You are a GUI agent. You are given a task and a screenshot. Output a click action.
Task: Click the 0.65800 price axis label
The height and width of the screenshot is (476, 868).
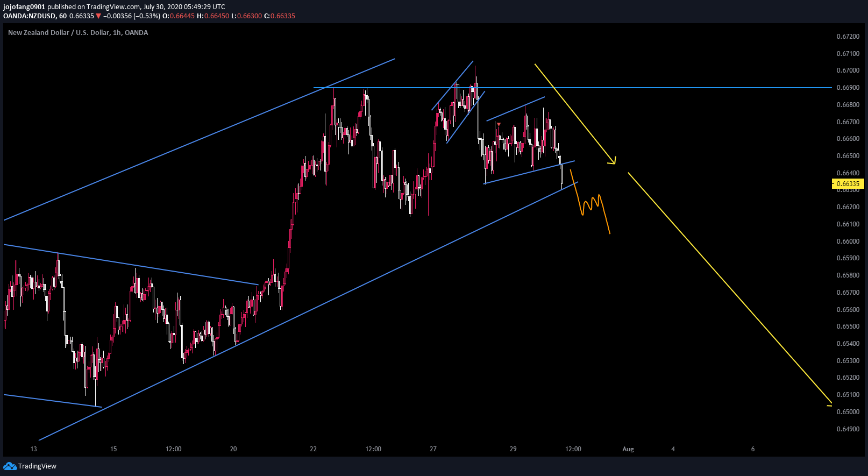click(848, 275)
